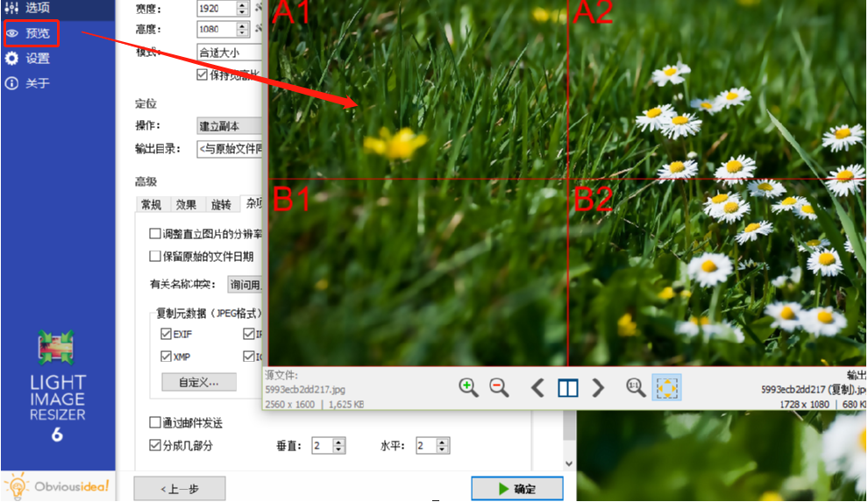This screenshot has height=502, width=868.
Task: Enable 保留原始的文件日期 checkbox
Action: coord(155,256)
